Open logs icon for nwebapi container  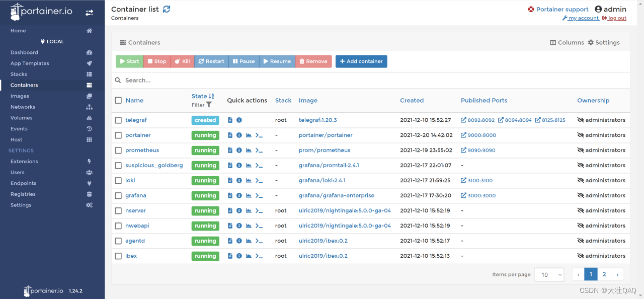coord(230,226)
